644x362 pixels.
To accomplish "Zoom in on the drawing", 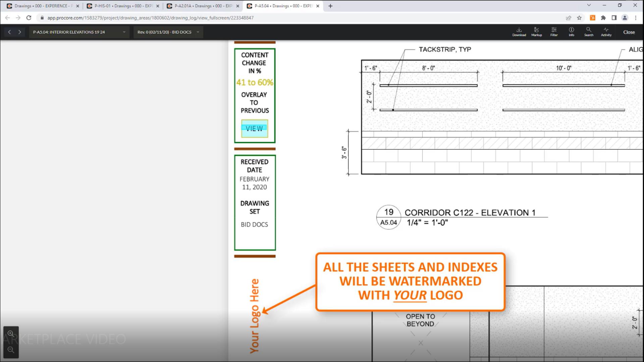I will click(11, 334).
